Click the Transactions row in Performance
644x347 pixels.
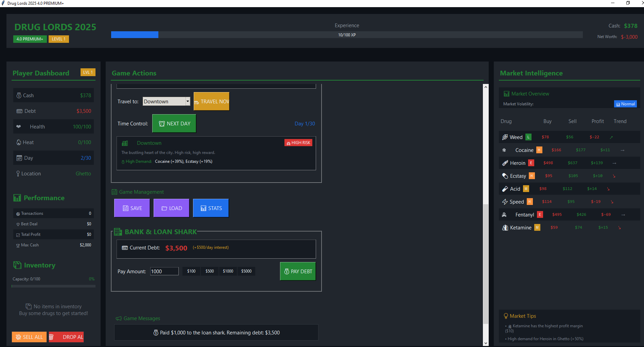(x=53, y=213)
